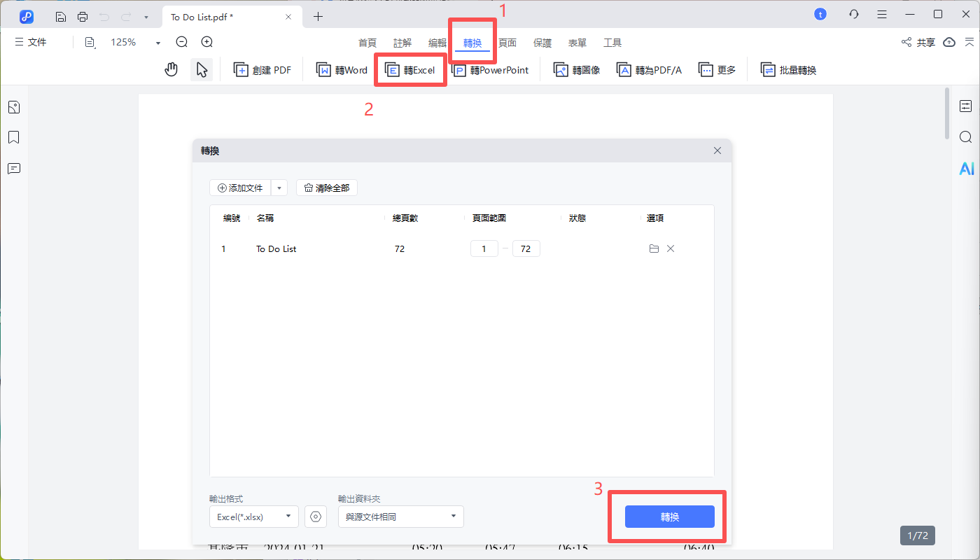The height and width of the screenshot is (560, 980).
Task: Expand the 添加文件 dropdown arrow
Action: point(279,188)
